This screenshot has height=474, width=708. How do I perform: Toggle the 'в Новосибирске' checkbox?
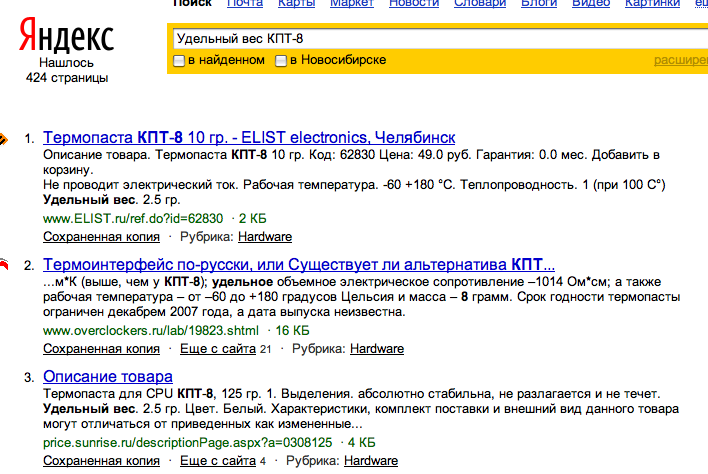[x=281, y=60]
